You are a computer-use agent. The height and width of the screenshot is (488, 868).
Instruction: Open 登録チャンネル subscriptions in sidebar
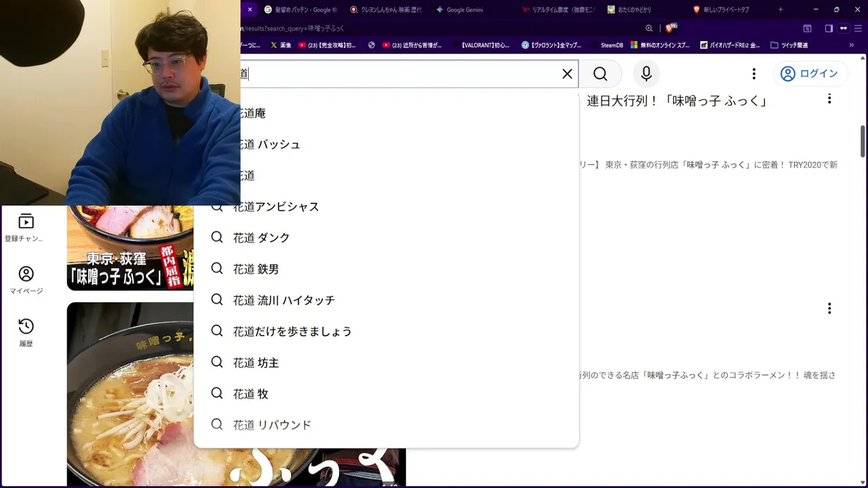coord(25,228)
